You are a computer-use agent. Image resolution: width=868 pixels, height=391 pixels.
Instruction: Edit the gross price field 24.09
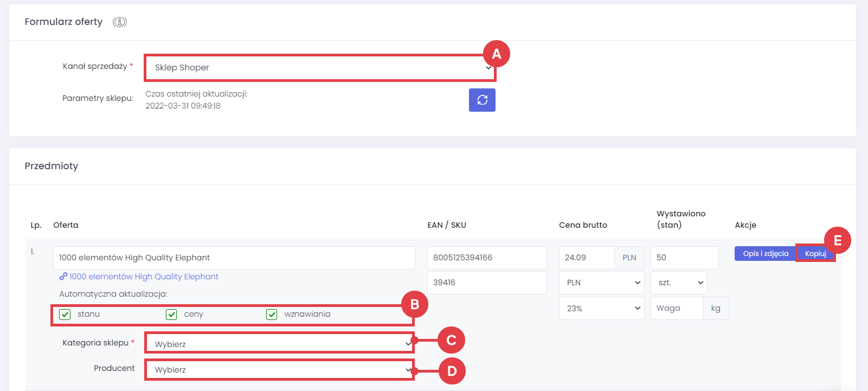[587, 258]
